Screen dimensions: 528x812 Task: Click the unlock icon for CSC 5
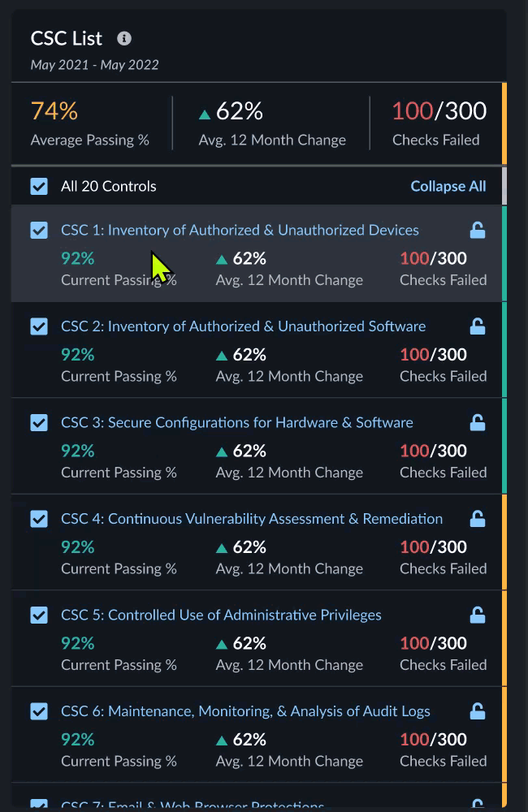click(x=478, y=615)
